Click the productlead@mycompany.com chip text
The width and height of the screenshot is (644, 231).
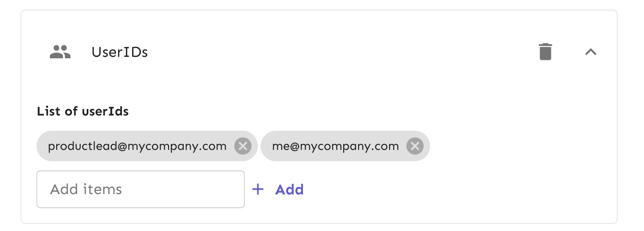(137, 146)
